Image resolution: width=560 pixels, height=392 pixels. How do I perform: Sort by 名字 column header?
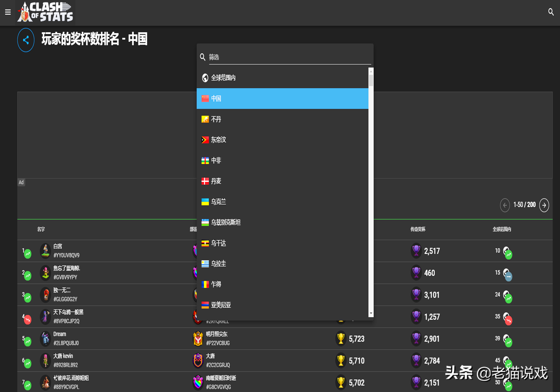point(41,229)
